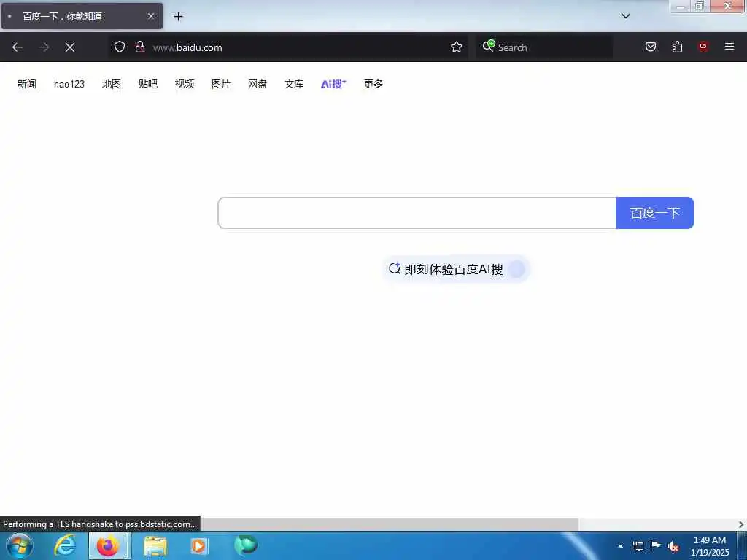
Task: Open the Action Center flag icon
Action: [656, 545]
